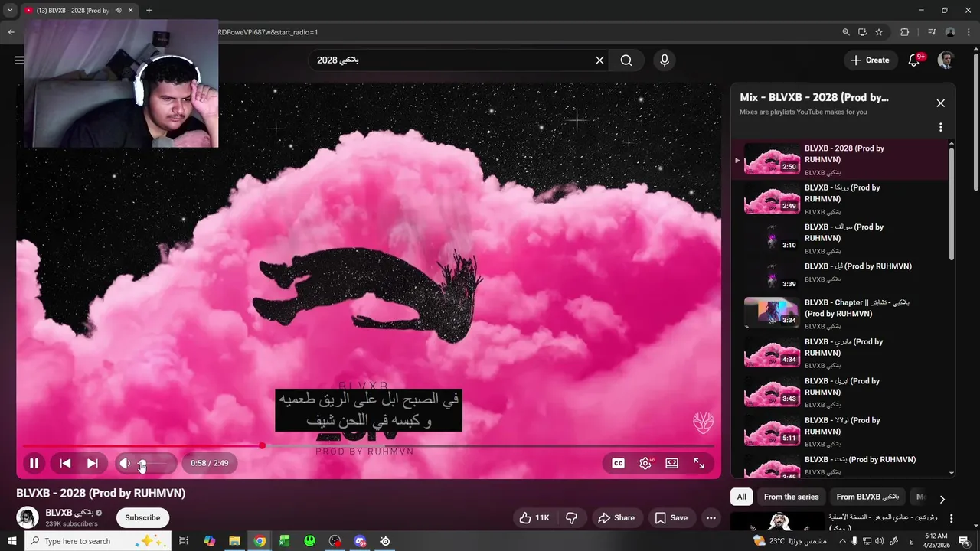Open a new browser tab
Image resolution: width=980 pixels, height=551 pixels.
click(x=149, y=11)
